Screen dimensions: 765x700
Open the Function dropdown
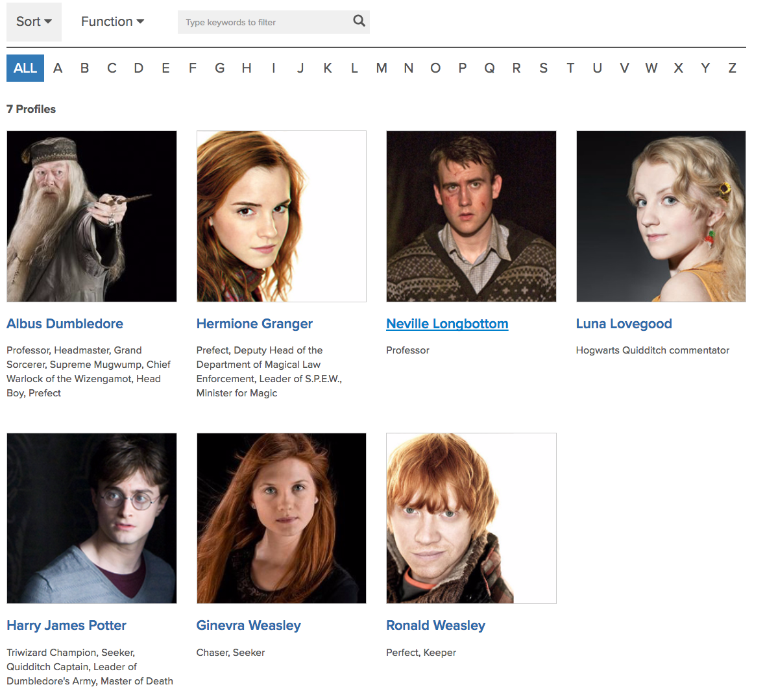(112, 21)
